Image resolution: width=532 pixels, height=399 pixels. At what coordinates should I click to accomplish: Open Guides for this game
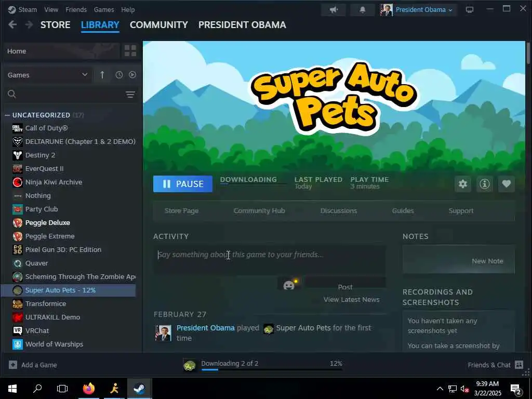[x=403, y=211]
